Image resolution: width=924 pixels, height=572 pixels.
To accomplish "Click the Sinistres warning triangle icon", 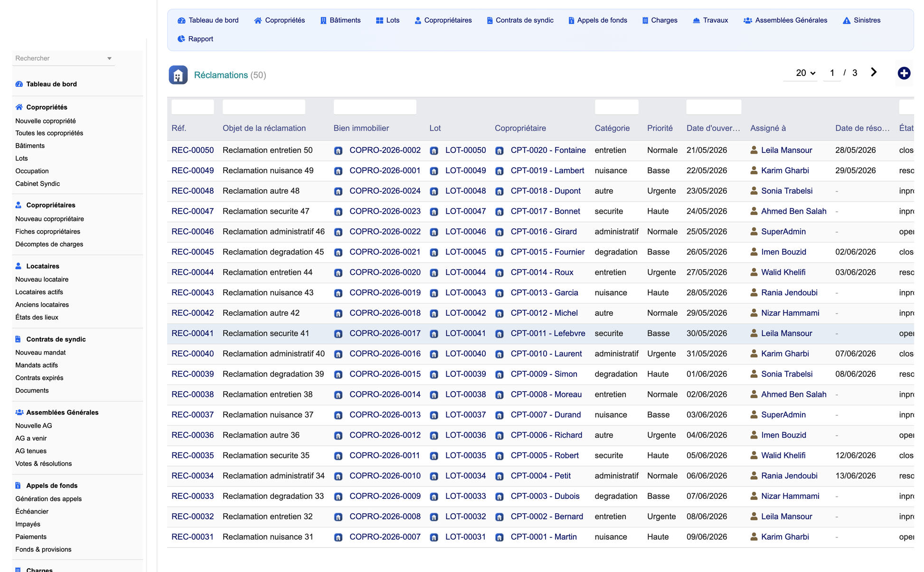I will click(847, 20).
